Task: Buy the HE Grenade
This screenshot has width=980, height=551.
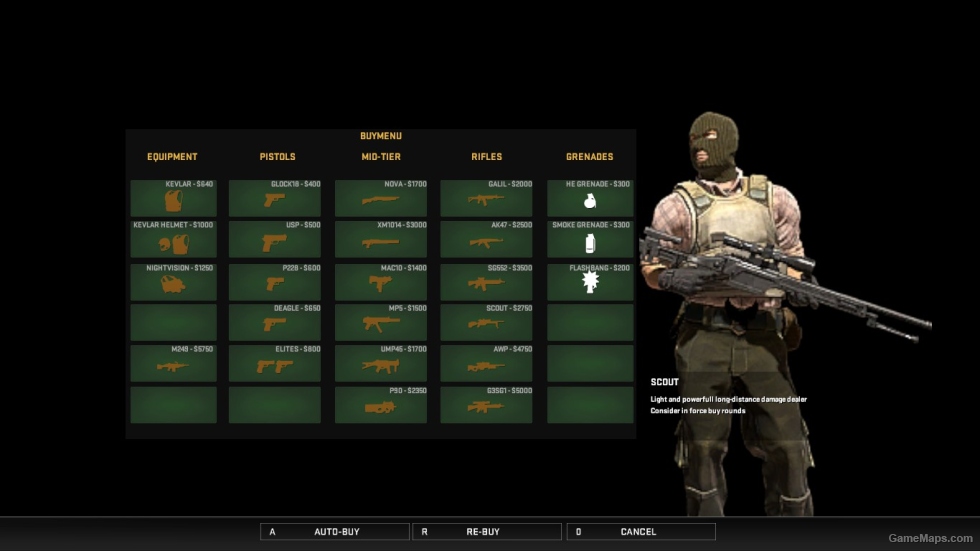Action: tap(590, 198)
